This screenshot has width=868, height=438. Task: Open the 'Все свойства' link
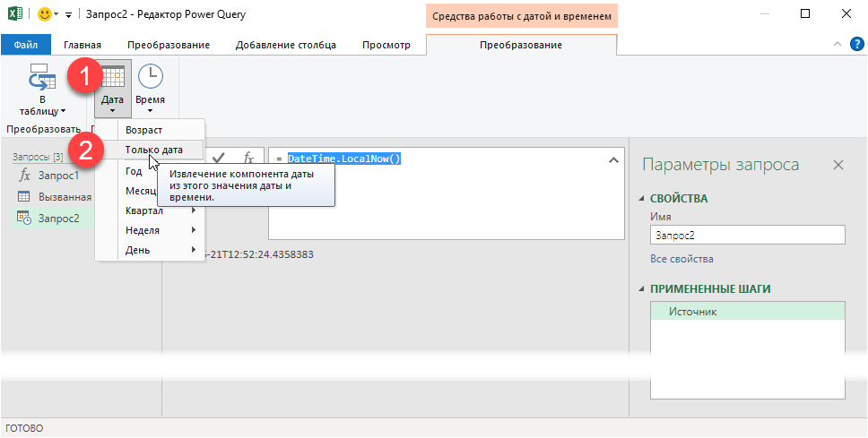tap(681, 259)
